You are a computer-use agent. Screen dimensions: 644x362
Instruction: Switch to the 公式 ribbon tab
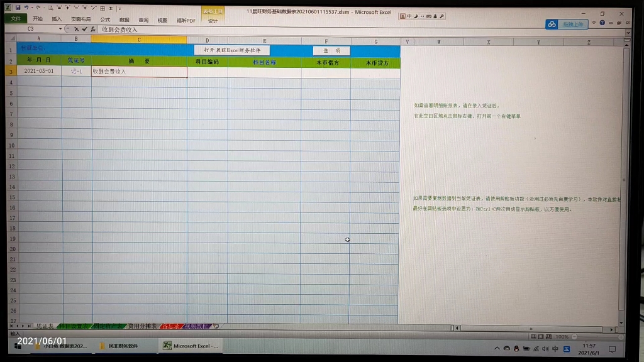click(x=105, y=18)
